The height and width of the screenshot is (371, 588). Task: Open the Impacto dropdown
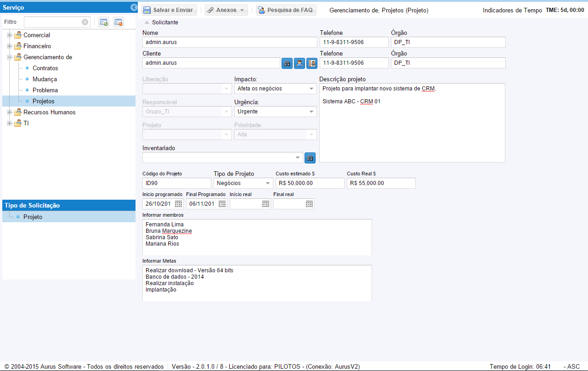(x=312, y=89)
